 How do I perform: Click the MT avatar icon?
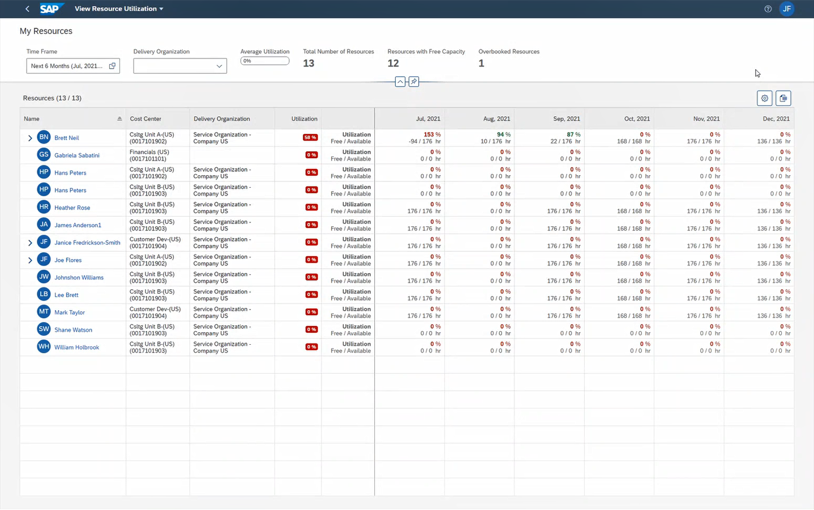44,312
